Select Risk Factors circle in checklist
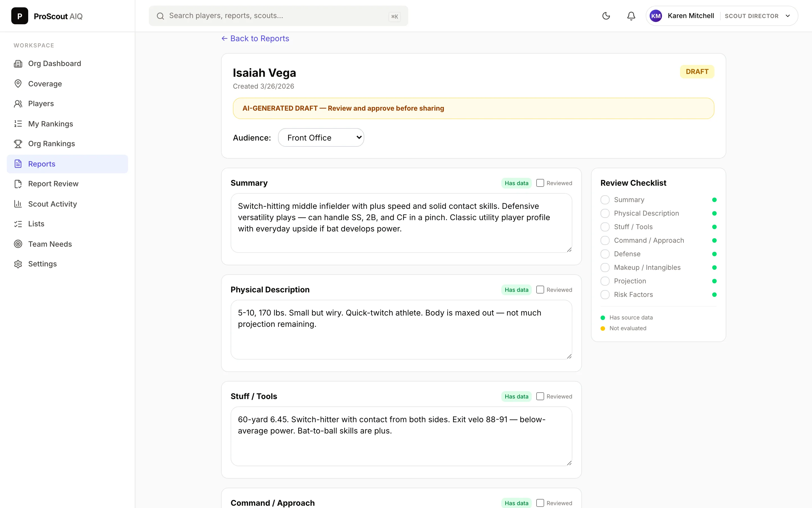The height and width of the screenshot is (508, 812). point(605,295)
